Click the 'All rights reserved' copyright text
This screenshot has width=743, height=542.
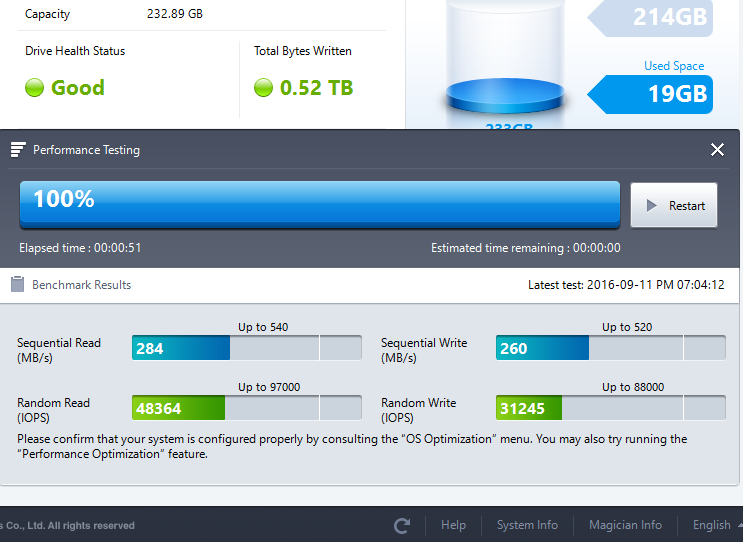coord(91,525)
